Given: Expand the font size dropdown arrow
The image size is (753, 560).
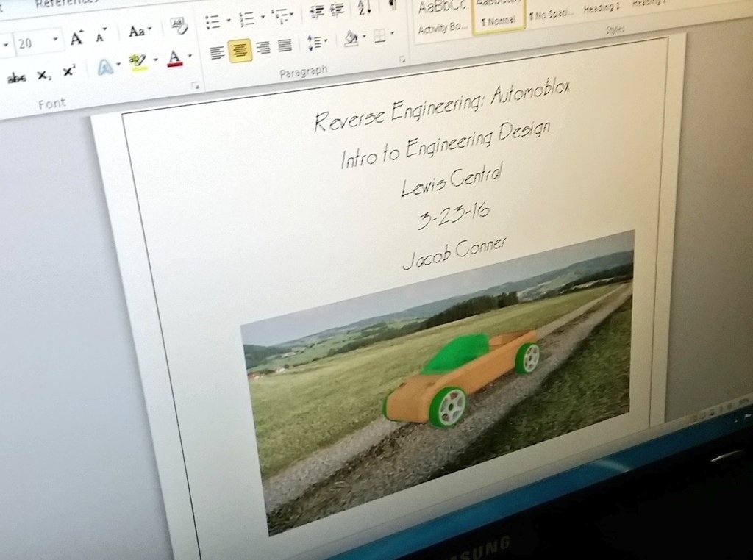Looking at the screenshot, I should [x=55, y=40].
